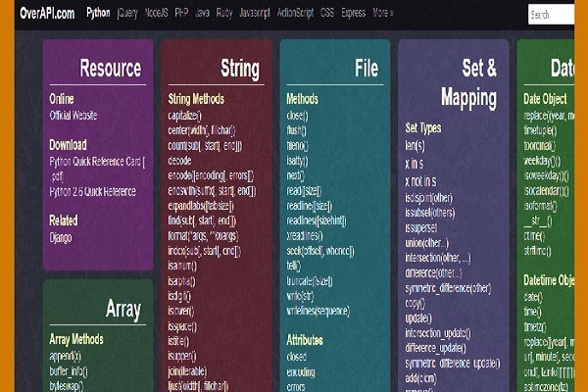Select the seek(offset[, whence]) link
The width and height of the screenshot is (588, 392).
pyautogui.click(x=320, y=251)
